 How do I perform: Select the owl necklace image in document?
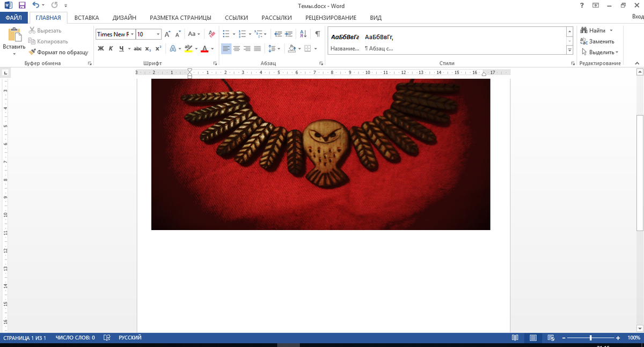pyautogui.click(x=320, y=154)
